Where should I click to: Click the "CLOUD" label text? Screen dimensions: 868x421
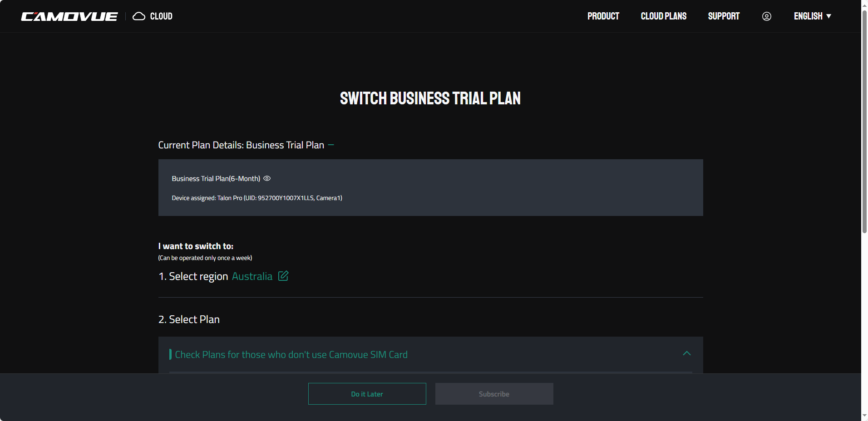pyautogui.click(x=161, y=16)
